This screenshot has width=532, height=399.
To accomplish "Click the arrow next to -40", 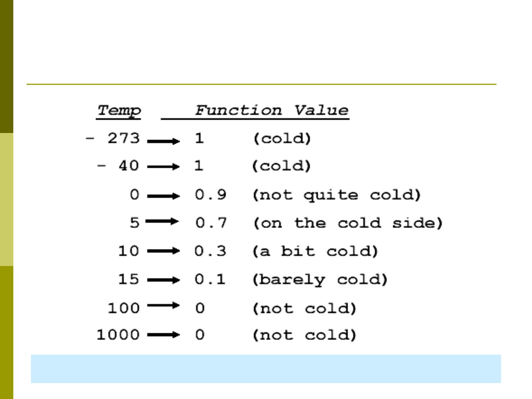I will tap(163, 167).
